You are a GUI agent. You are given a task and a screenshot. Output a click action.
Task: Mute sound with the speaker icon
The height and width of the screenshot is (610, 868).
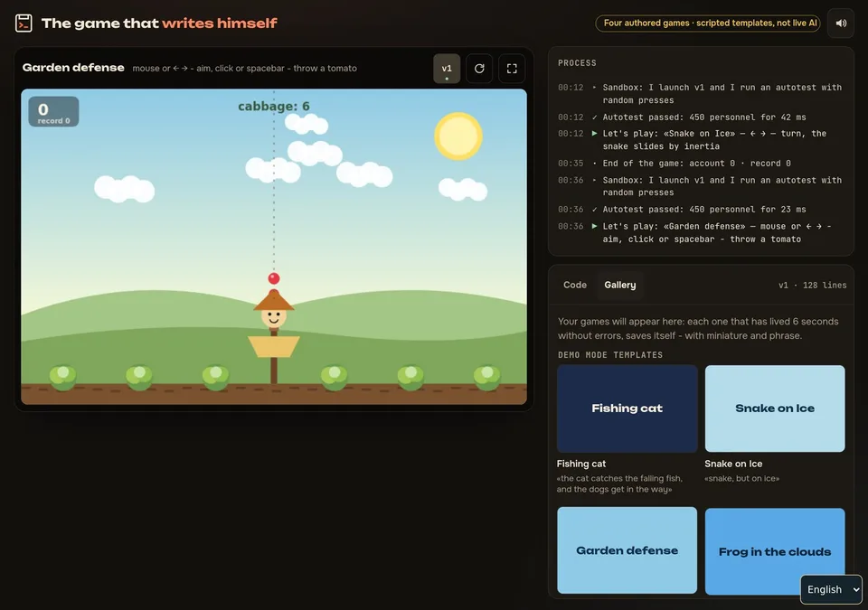click(841, 23)
